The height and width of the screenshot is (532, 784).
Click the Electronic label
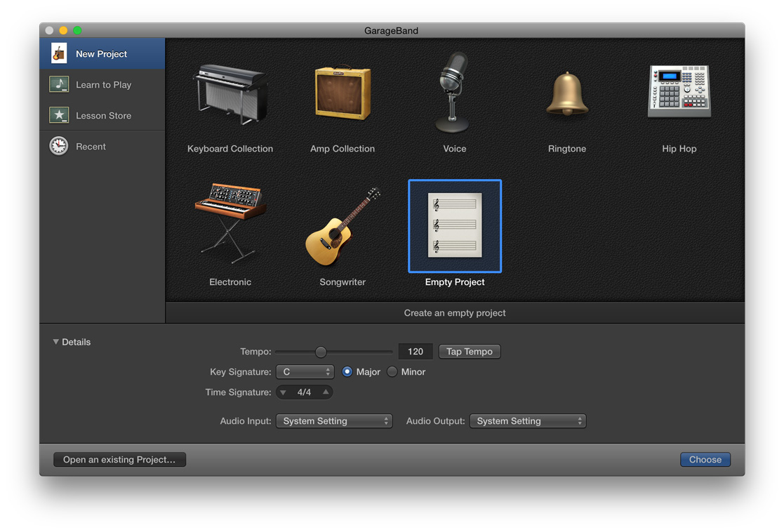coord(230,282)
